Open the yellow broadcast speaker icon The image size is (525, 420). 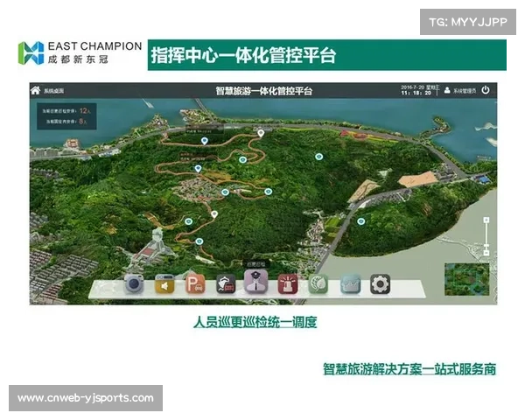[x=164, y=284]
